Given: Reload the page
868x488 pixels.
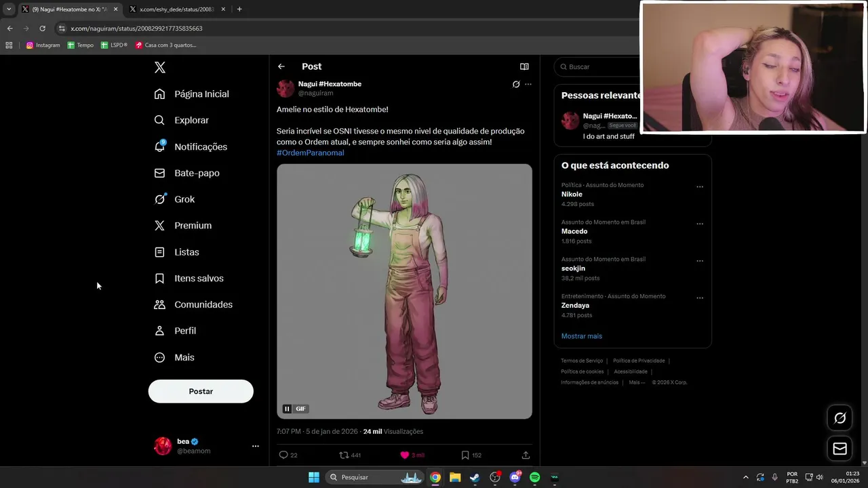Looking at the screenshot, I should pyautogui.click(x=42, y=28).
